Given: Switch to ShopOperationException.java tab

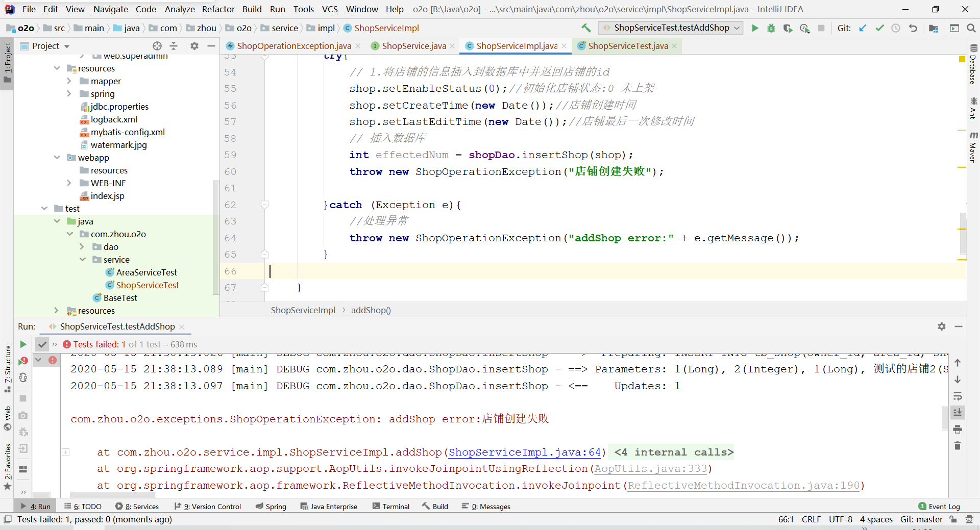Looking at the screenshot, I should (x=294, y=46).
